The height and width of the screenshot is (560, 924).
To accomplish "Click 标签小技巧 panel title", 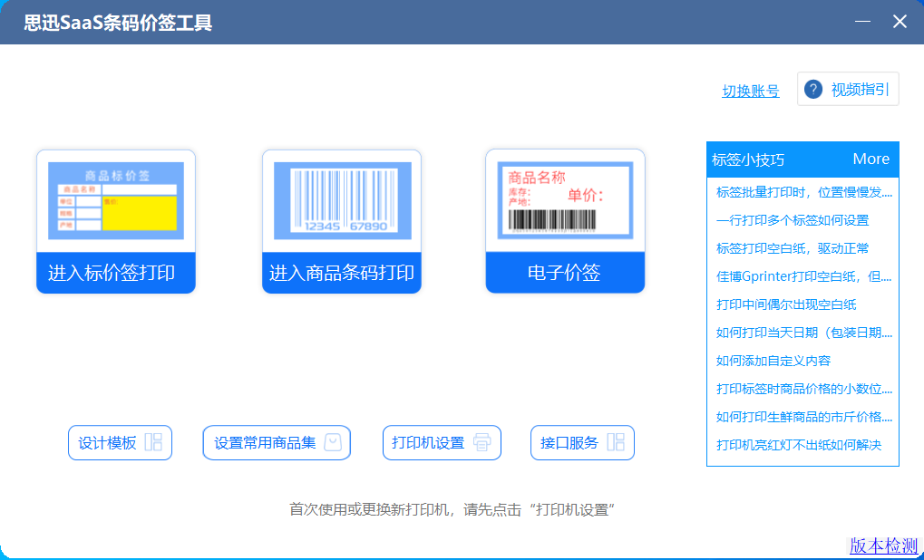I will pos(748,159).
